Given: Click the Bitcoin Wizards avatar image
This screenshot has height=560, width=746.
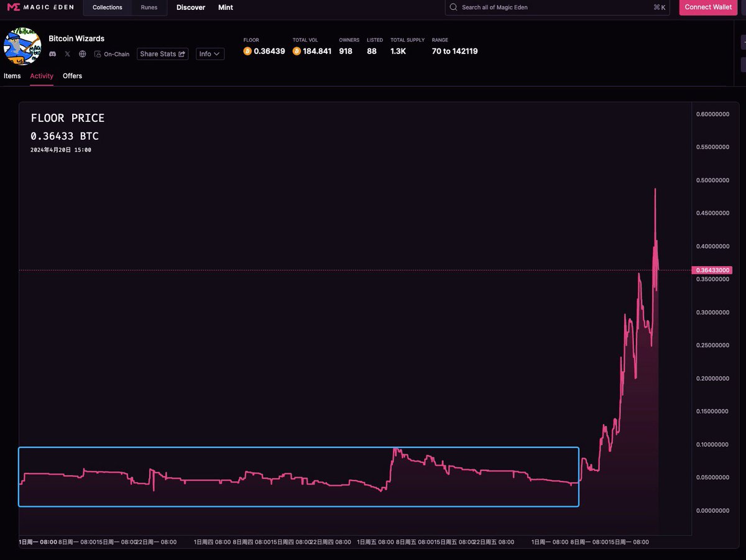Looking at the screenshot, I should pos(22,46).
